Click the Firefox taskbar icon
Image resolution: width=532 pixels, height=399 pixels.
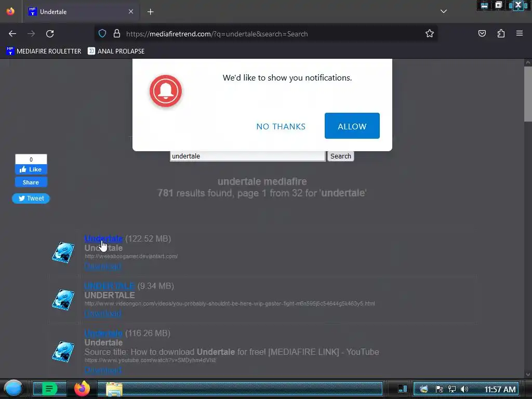pos(82,389)
